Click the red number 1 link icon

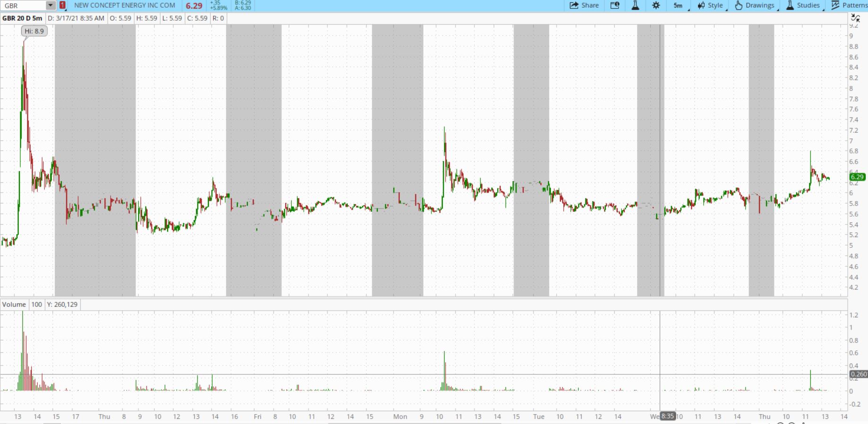[62, 6]
